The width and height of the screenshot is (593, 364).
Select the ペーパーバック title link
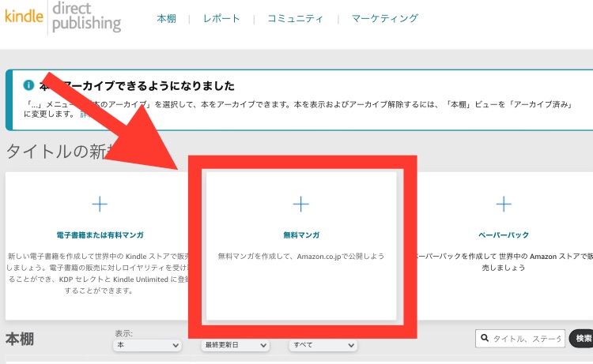pyautogui.click(x=504, y=235)
